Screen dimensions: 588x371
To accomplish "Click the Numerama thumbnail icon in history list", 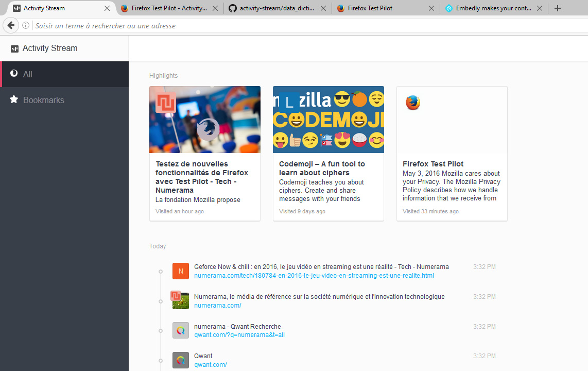I will click(x=180, y=300).
